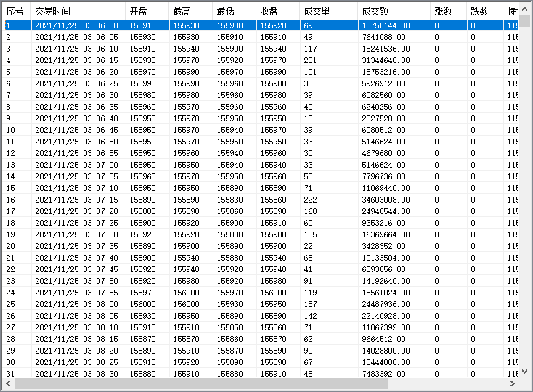The image size is (533, 392).
Task: Click the horizontal scrollbar right arrow
Action: coord(513,383)
